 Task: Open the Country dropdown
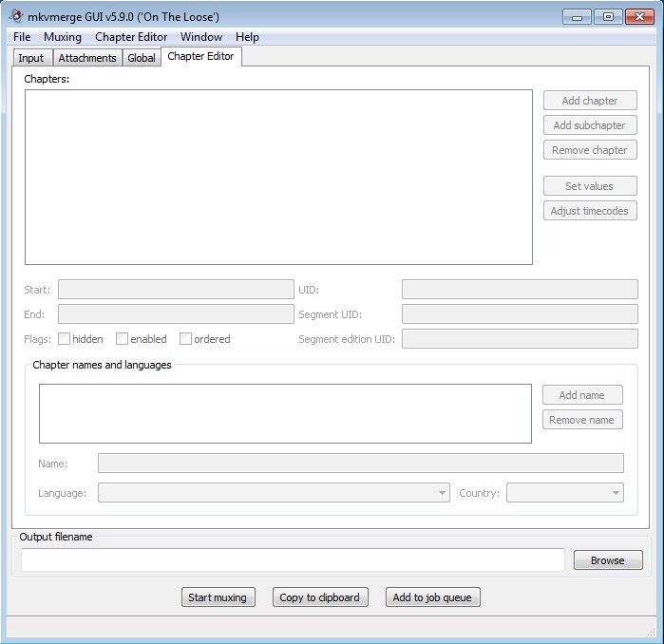565,493
